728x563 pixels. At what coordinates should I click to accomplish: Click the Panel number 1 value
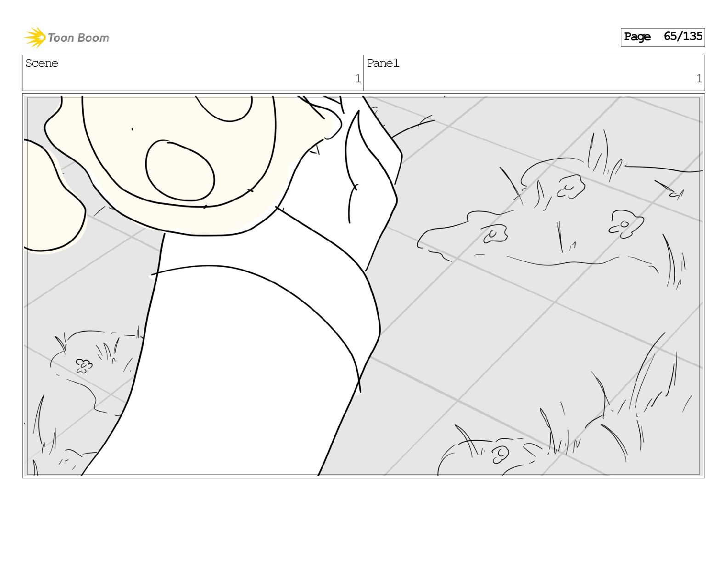(699, 79)
